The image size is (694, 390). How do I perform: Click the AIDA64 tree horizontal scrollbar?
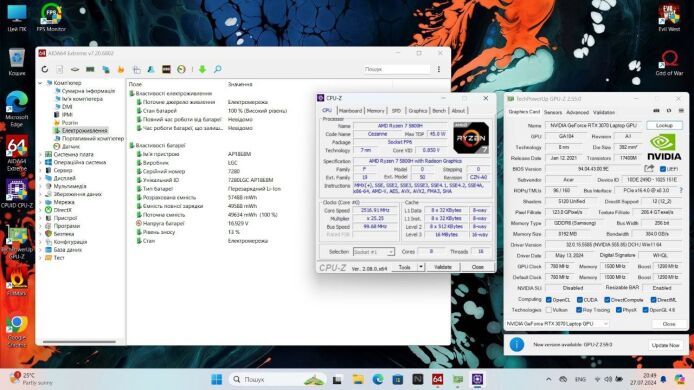(x=79, y=342)
